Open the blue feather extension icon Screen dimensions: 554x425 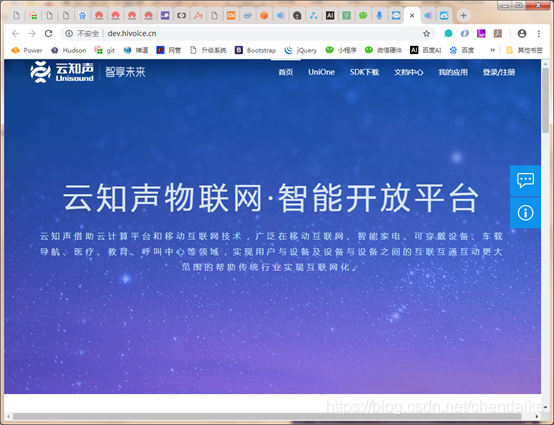[465, 34]
